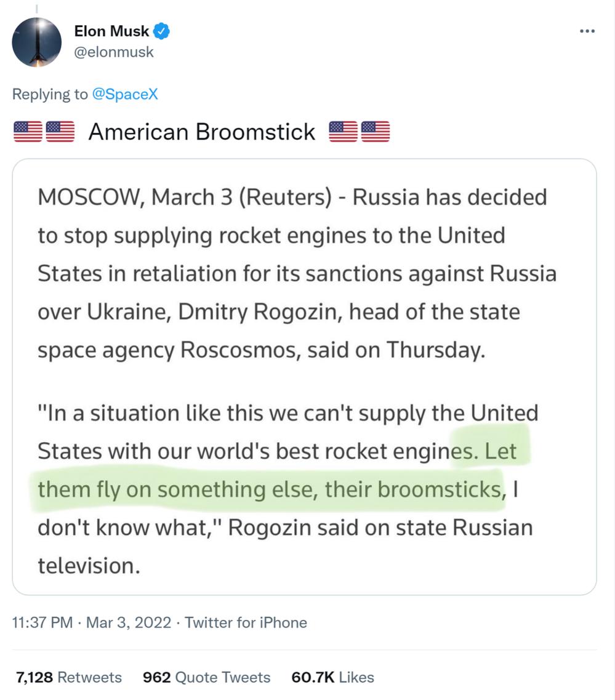Click the "Replying to" label
This screenshot has width=615, height=700.
point(50,94)
